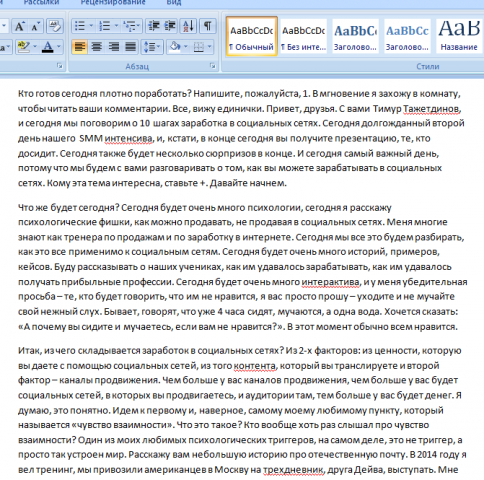Open the font color dropdown arrow
The height and width of the screenshot is (480, 484).
(59, 47)
